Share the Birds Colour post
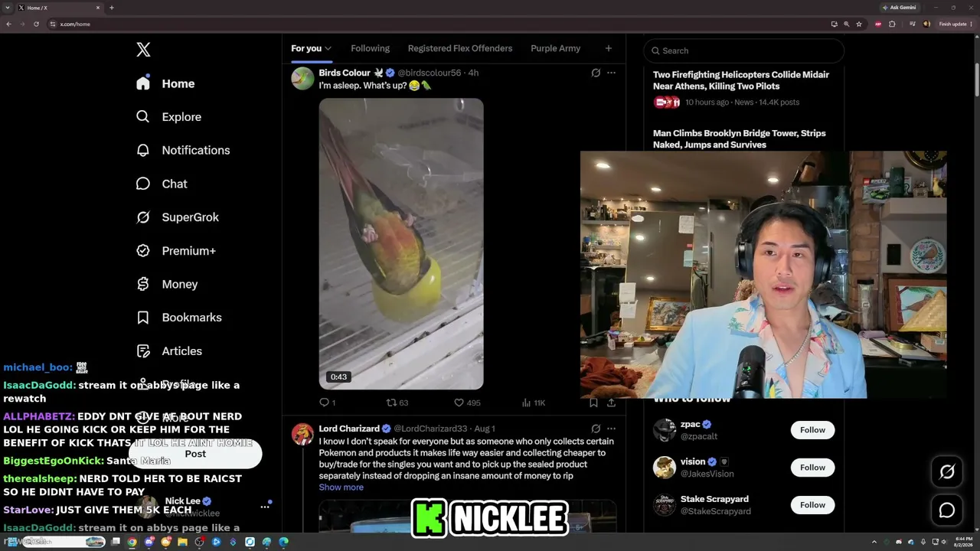The width and height of the screenshot is (980, 551). [611, 403]
